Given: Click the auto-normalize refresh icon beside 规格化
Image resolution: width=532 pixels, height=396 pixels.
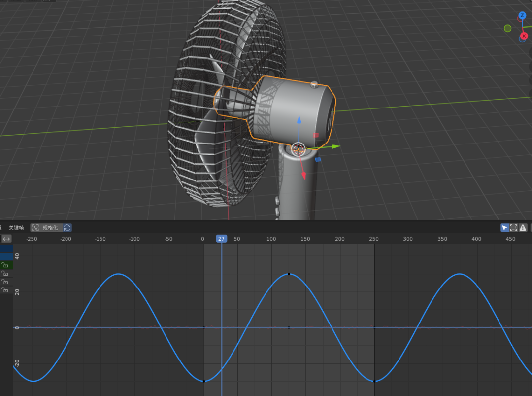Looking at the screenshot, I should click(67, 227).
